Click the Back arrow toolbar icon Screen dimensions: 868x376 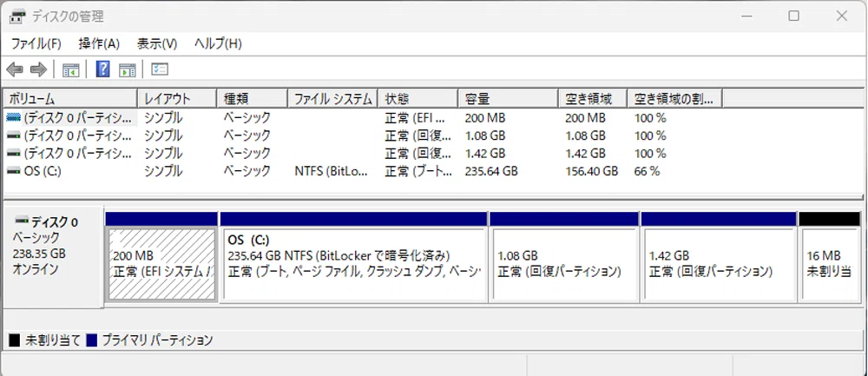15,69
